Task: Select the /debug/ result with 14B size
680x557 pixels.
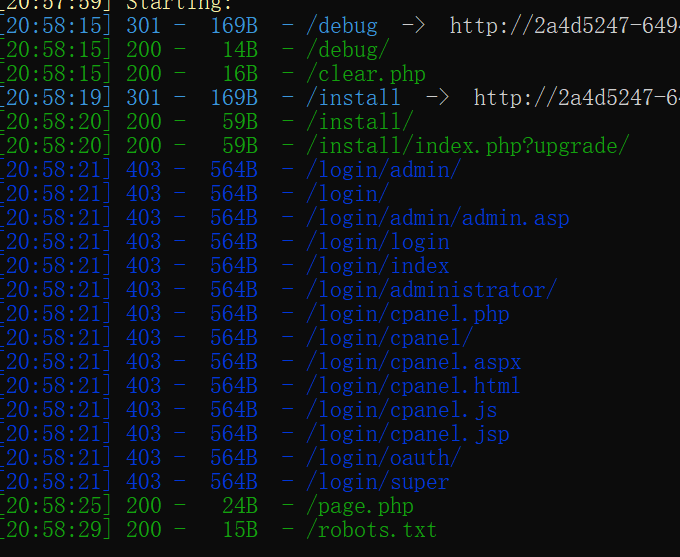Action: pos(353,50)
